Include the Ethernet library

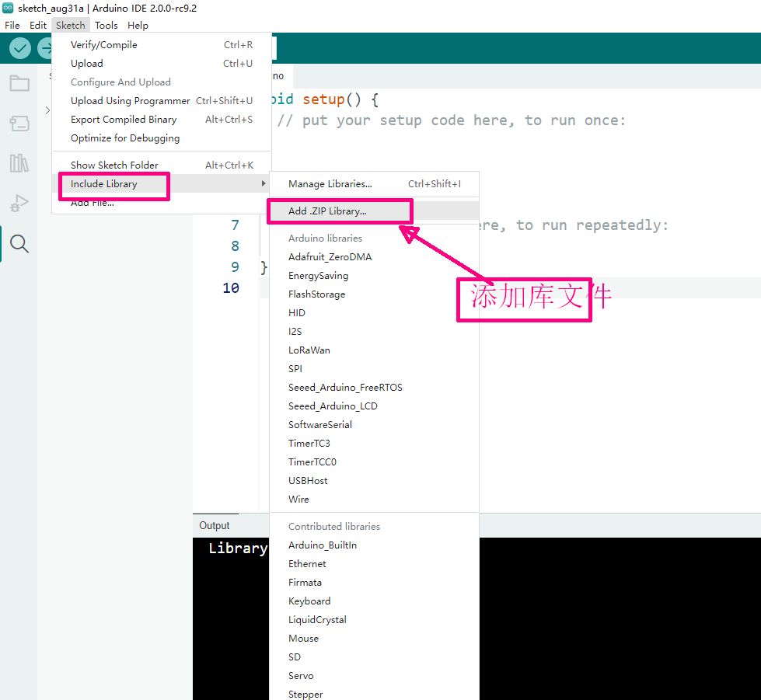coord(374,564)
